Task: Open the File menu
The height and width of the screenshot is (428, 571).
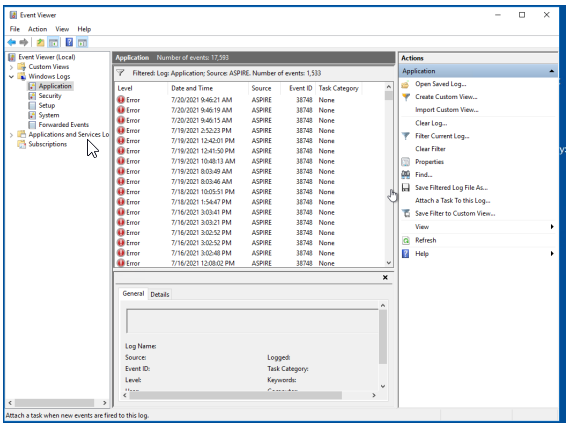Action: pyautogui.click(x=15, y=29)
